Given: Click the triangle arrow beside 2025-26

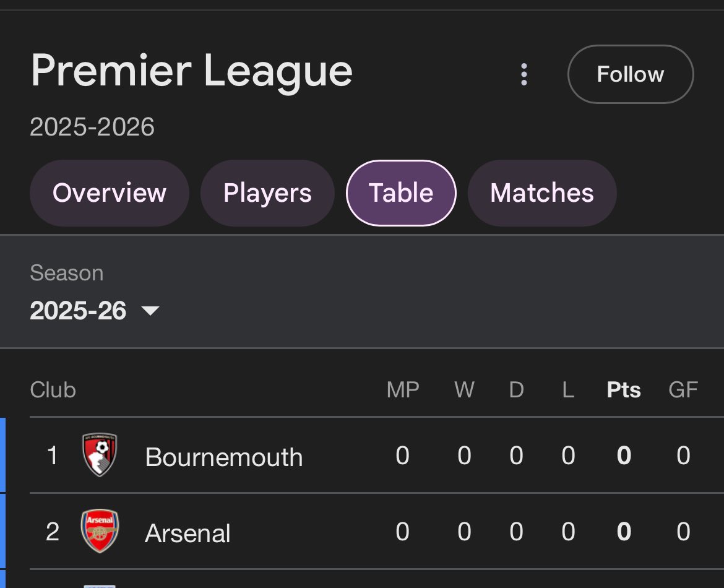Looking at the screenshot, I should click(150, 311).
